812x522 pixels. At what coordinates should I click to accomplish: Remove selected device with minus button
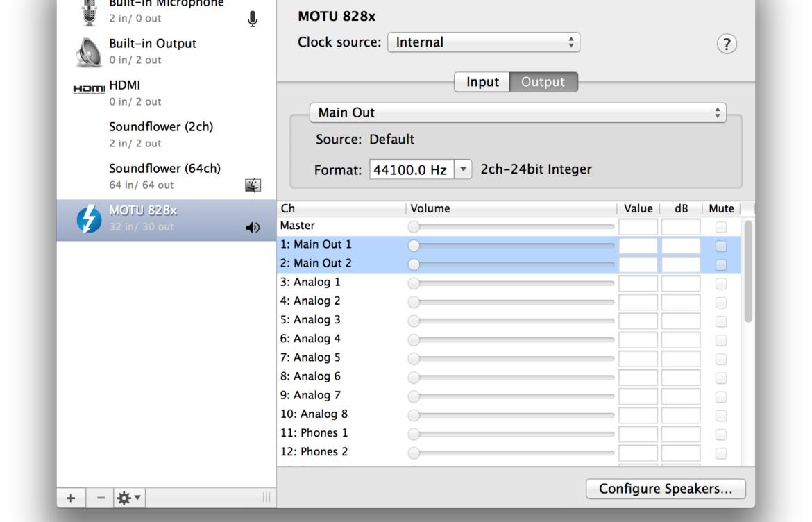coord(101,498)
